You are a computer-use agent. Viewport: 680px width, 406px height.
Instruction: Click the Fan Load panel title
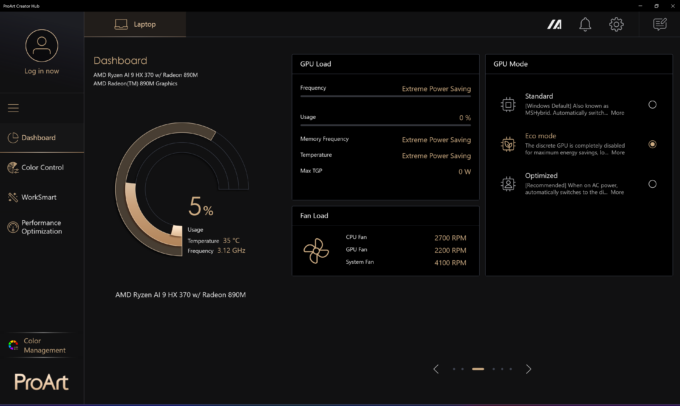[314, 216]
